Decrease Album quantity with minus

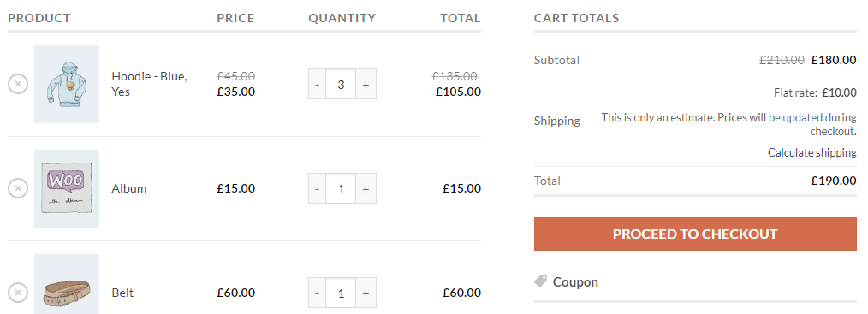click(318, 188)
